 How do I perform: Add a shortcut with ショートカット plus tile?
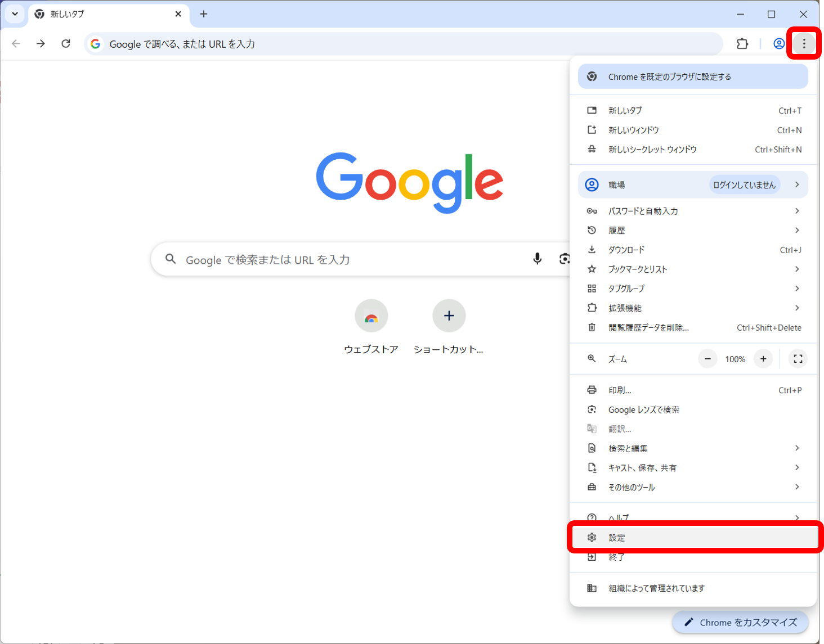coord(449,327)
